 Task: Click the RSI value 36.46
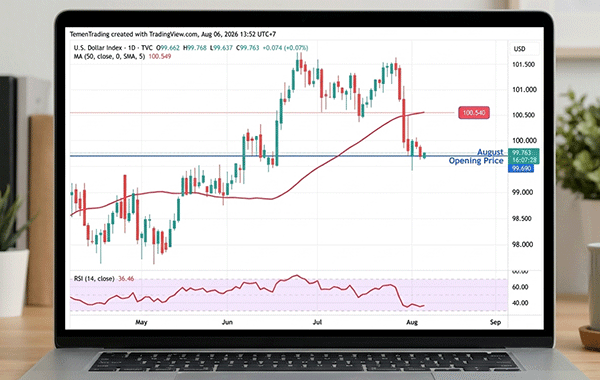pos(126,279)
